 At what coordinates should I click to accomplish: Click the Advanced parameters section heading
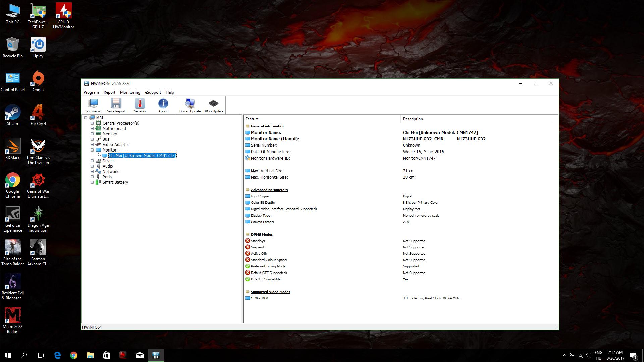click(x=269, y=190)
